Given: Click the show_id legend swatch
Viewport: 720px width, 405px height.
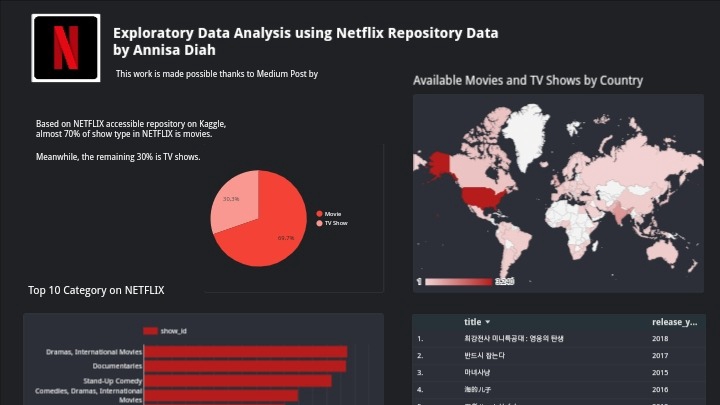Looking at the screenshot, I should [x=150, y=331].
